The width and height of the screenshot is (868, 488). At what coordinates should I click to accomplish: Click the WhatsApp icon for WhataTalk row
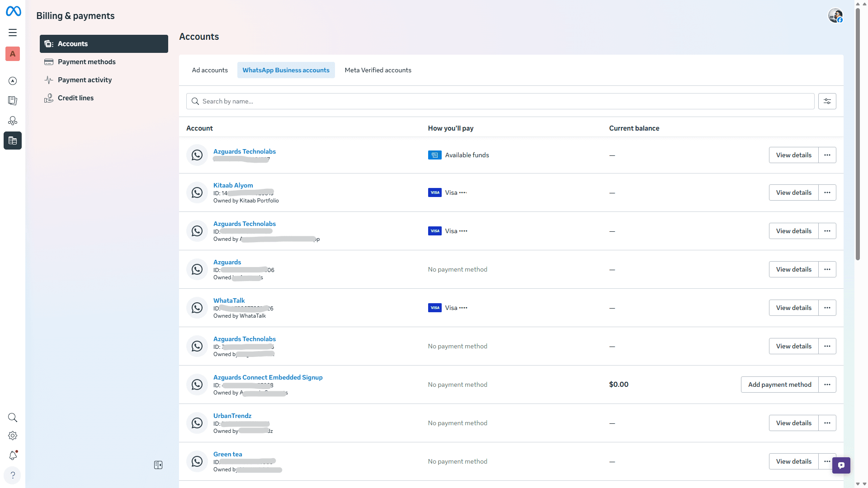point(197,308)
